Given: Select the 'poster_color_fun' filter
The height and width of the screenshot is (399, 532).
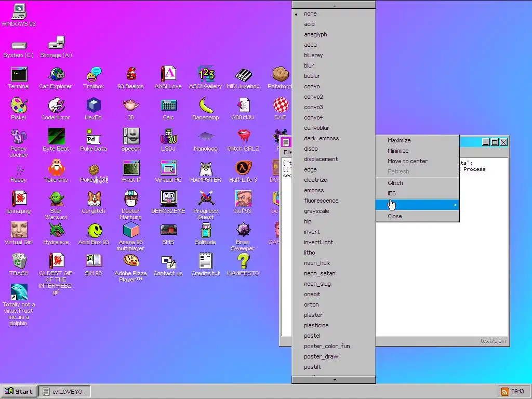Looking at the screenshot, I should 333,346.
